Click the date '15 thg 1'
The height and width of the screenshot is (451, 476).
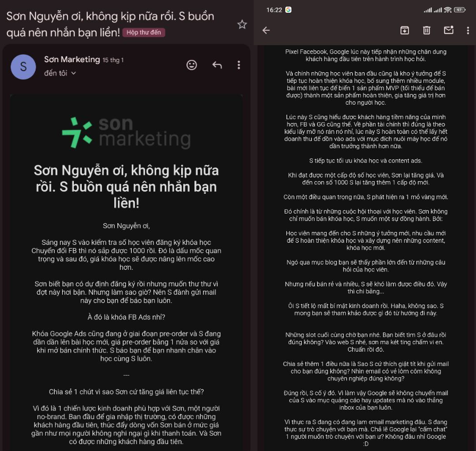coord(113,60)
